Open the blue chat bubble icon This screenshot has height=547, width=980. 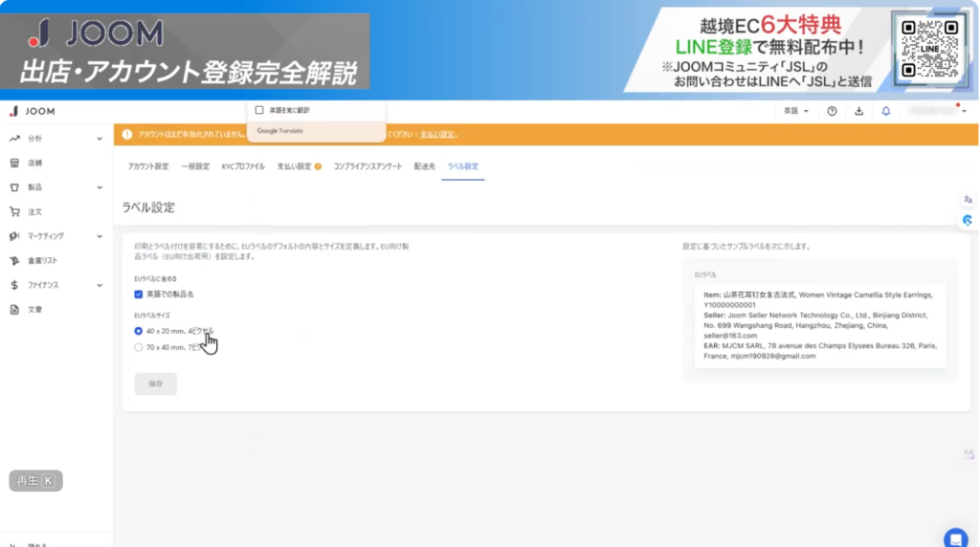click(x=955, y=537)
